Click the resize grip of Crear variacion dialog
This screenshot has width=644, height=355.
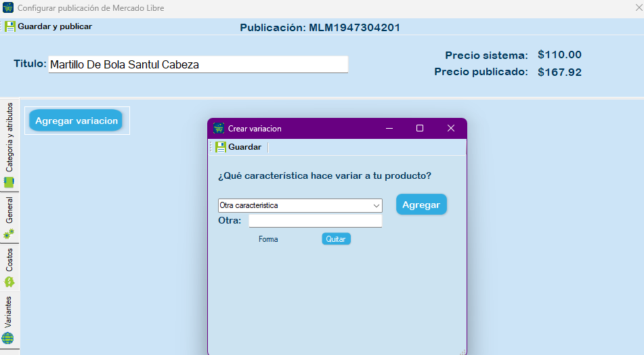coord(463,352)
